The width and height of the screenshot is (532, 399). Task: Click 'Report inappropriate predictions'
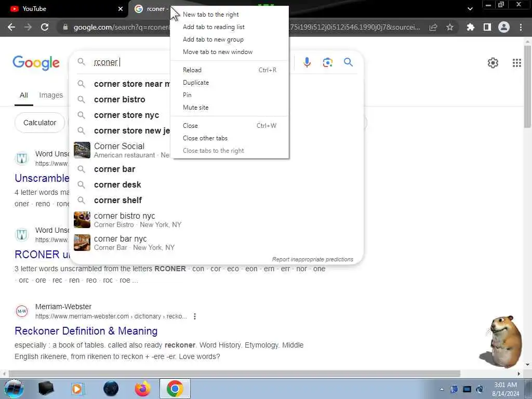[312, 259]
